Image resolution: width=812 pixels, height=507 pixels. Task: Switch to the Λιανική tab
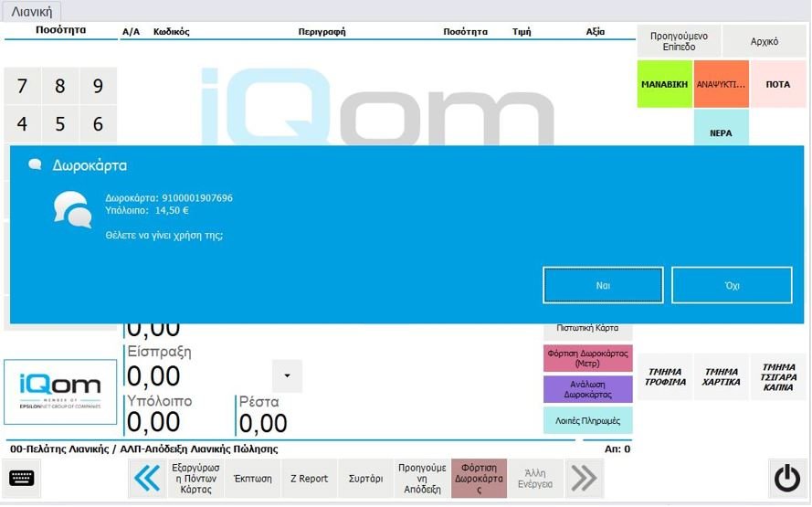[31, 11]
